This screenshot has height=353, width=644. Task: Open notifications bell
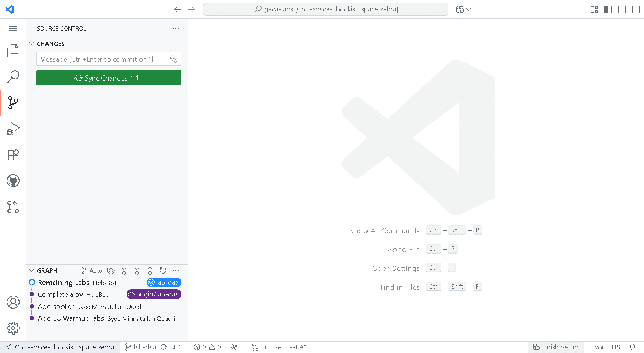tap(632, 347)
